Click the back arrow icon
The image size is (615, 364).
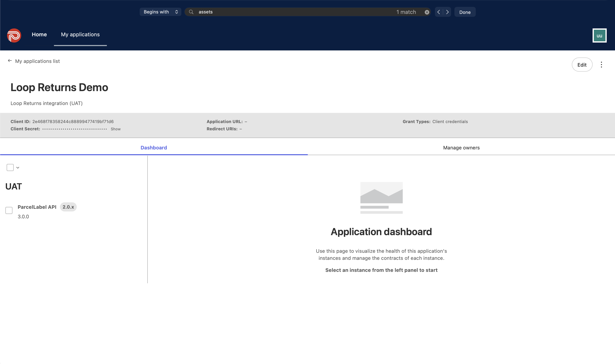(x=10, y=61)
